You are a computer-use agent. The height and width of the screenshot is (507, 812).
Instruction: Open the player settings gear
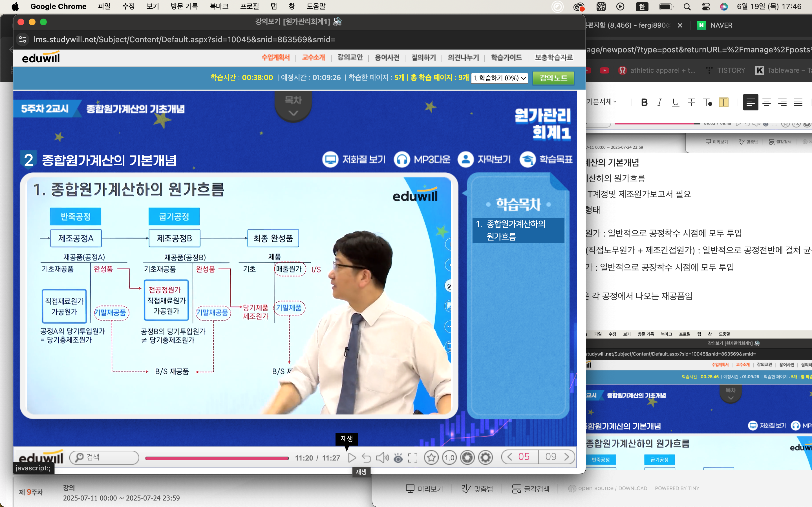(485, 457)
